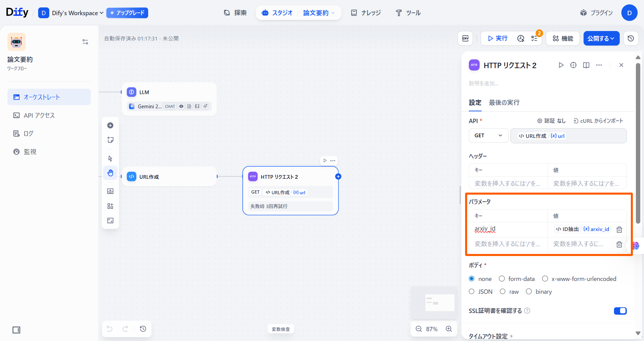Click the 87% zoom level control

click(x=432, y=329)
